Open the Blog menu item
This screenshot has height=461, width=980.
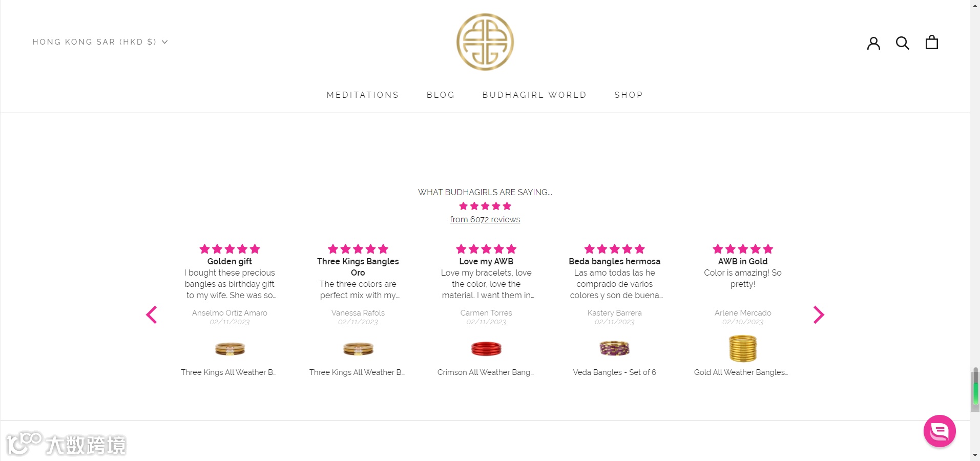[x=441, y=95]
